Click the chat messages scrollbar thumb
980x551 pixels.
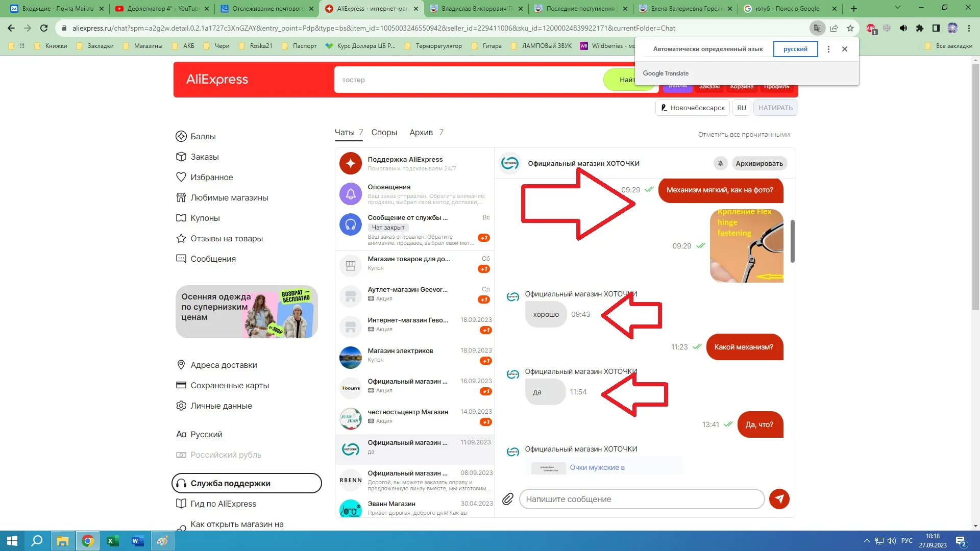click(792, 241)
